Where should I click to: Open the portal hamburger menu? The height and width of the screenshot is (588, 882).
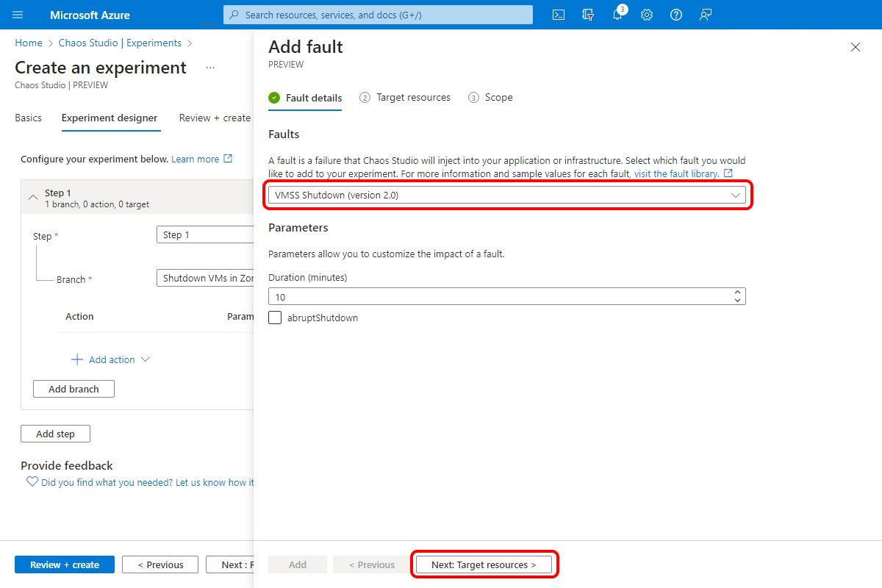click(x=18, y=15)
